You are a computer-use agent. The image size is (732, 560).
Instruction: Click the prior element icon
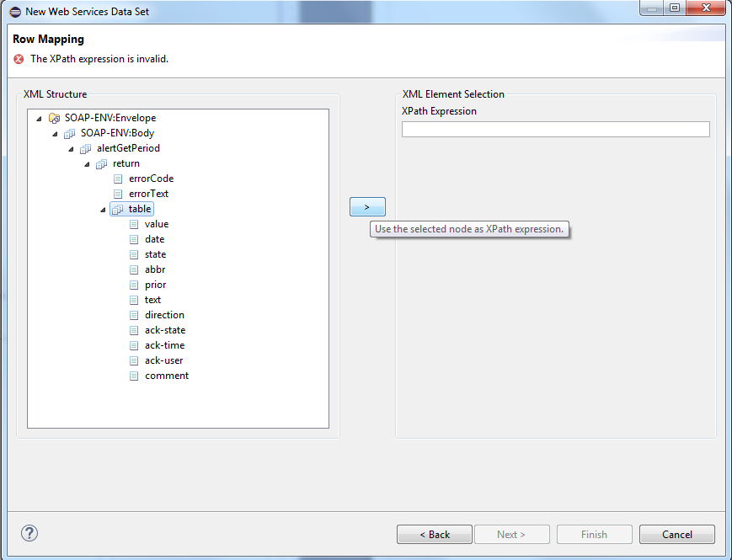pyautogui.click(x=134, y=285)
